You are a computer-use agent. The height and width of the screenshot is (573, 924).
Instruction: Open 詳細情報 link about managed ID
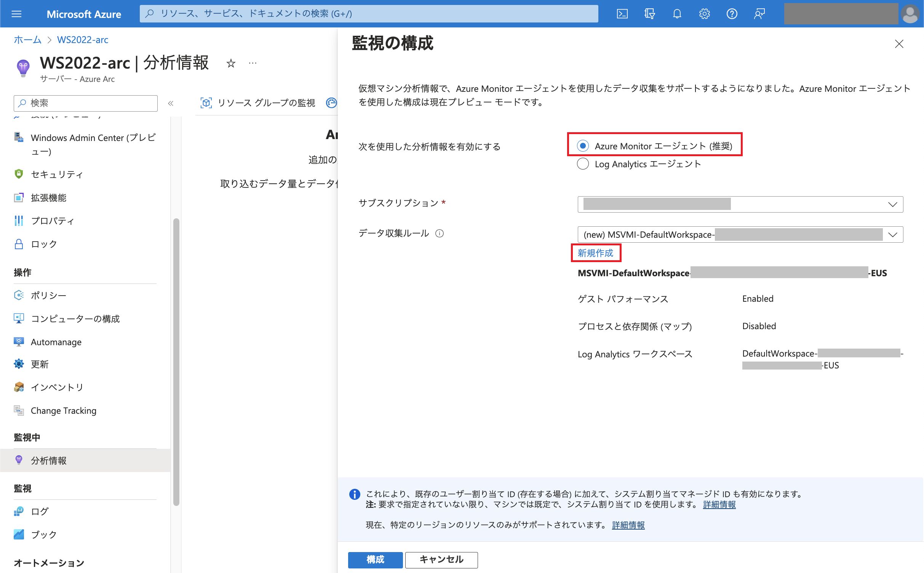tap(719, 504)
